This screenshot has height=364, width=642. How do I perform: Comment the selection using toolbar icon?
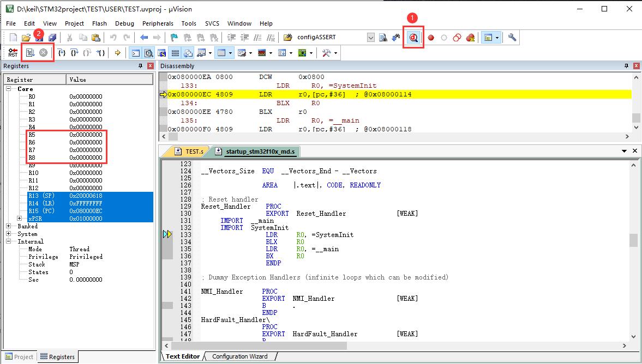click(x=257, y=38)
